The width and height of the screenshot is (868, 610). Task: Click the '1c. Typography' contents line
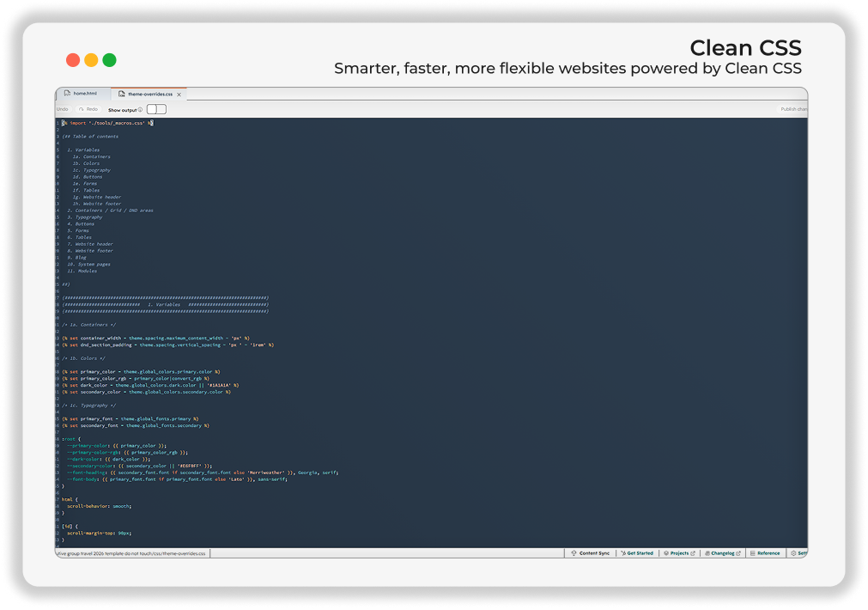(x=91, y=170)
